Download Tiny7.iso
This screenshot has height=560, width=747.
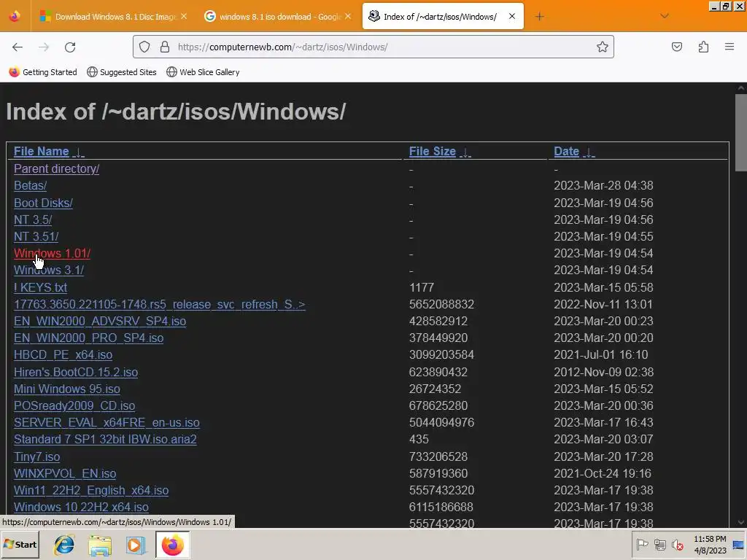[36, 456]
